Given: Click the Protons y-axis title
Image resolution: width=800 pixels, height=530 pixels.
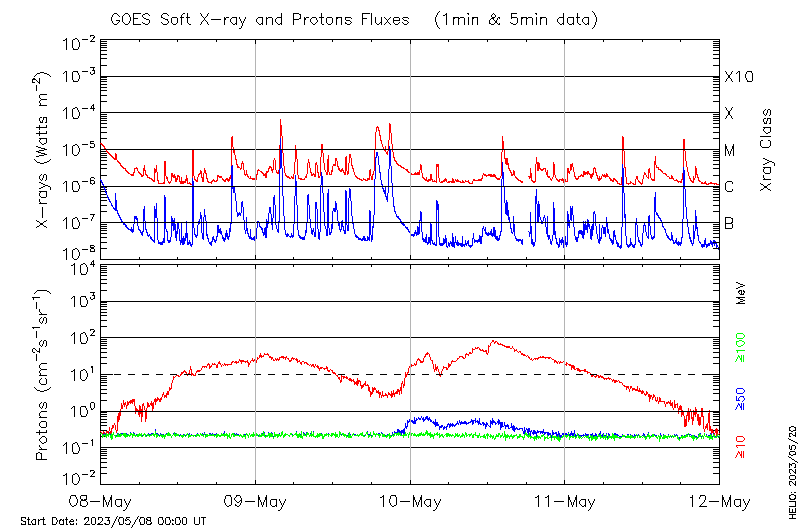Looking at the screenshot, I should [44, 376].
